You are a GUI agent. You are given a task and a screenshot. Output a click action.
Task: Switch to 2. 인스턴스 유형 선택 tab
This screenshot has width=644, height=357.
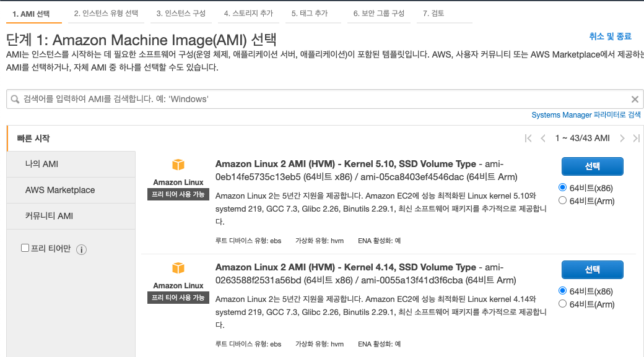click(x=106, y=14)
